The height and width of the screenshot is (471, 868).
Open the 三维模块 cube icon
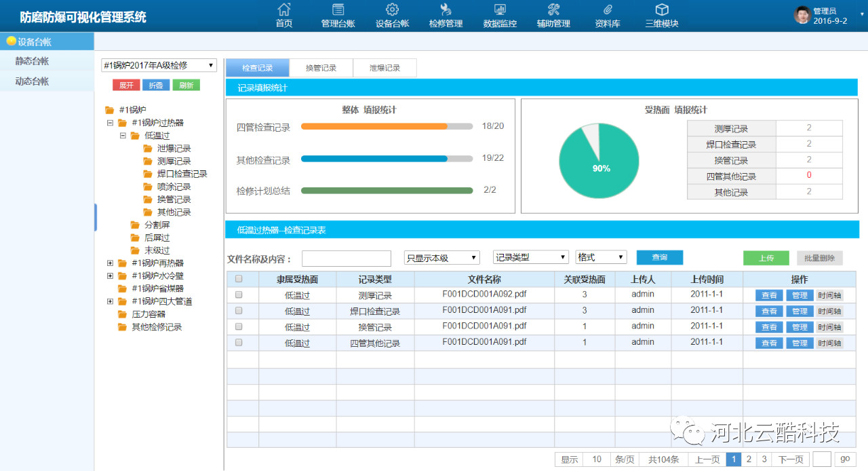(661, 10)
